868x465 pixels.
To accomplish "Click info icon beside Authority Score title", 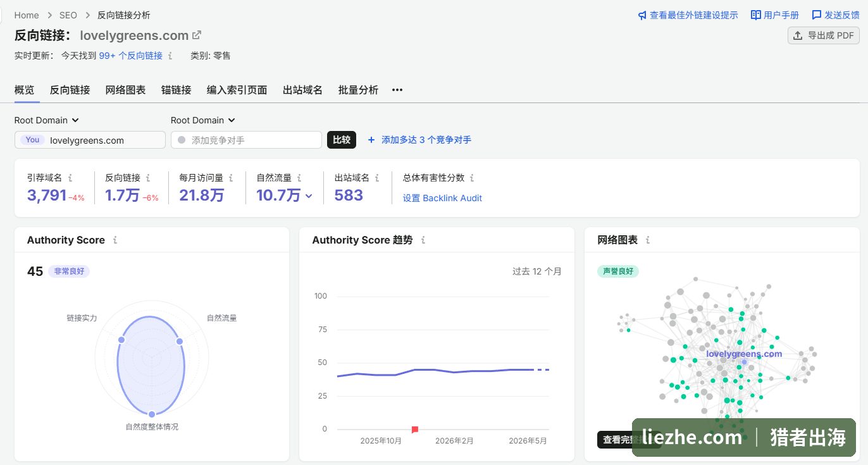I will pos(115,240).
